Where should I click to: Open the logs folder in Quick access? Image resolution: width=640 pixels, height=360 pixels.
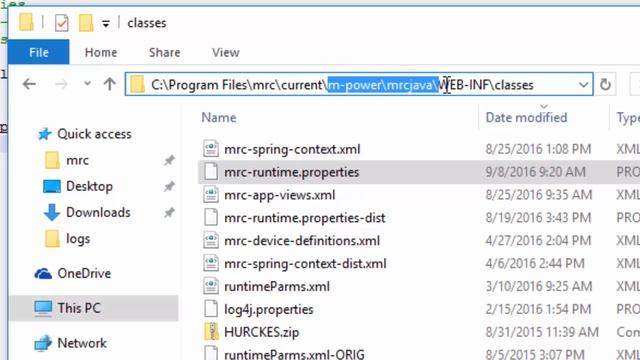click(78, 239)
